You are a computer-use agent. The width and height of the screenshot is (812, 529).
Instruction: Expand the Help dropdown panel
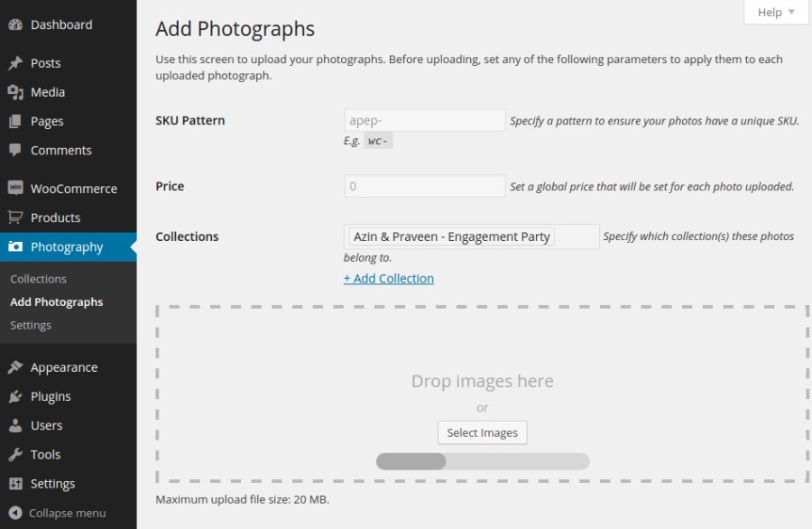pyautogui.click(x=774, y=12)
